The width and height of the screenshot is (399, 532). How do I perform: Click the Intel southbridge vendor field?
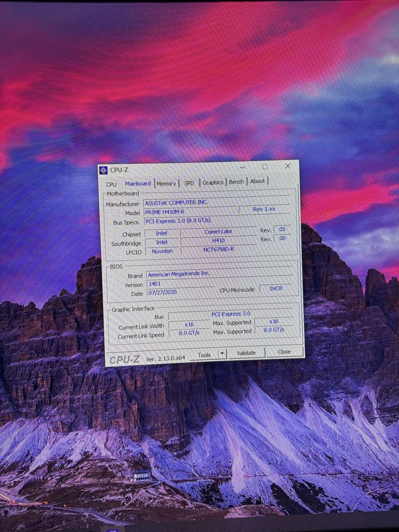tap(162, 242)
